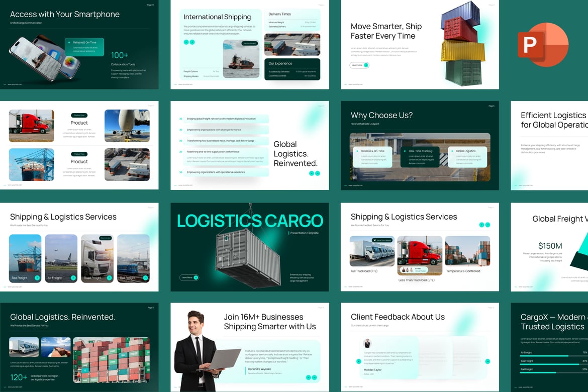Click the smartphones mockup image

coord(44,58)
